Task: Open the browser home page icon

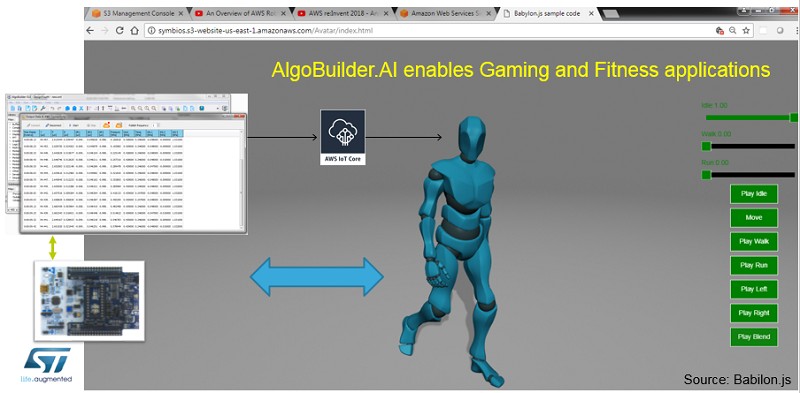Action: click(x=135, y=31)
